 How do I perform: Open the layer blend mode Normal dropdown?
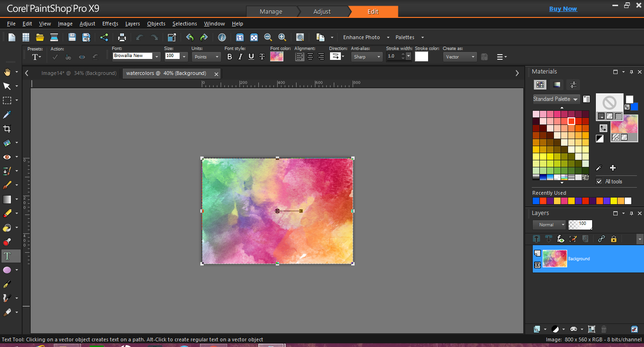click(549, 225)
